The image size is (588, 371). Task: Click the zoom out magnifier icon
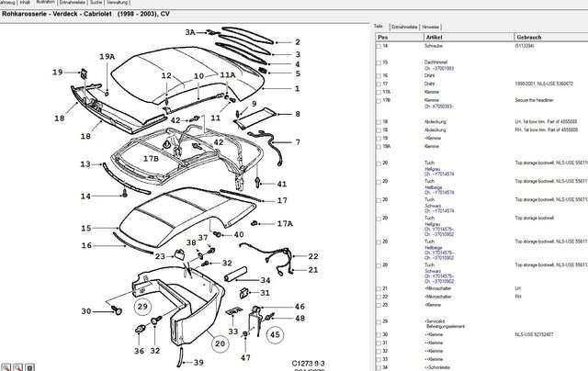(x=18, y=367)
